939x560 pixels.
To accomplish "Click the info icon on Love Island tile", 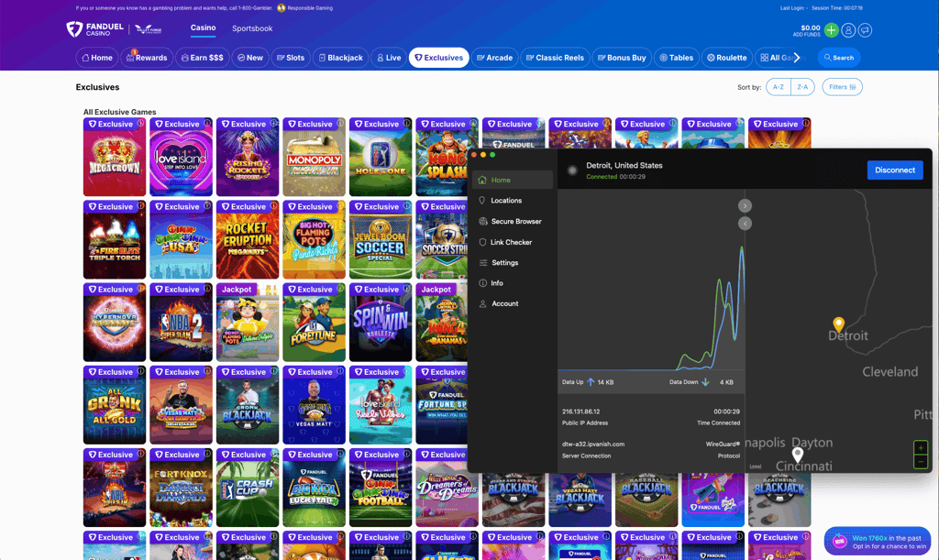I will click(208, 123).
